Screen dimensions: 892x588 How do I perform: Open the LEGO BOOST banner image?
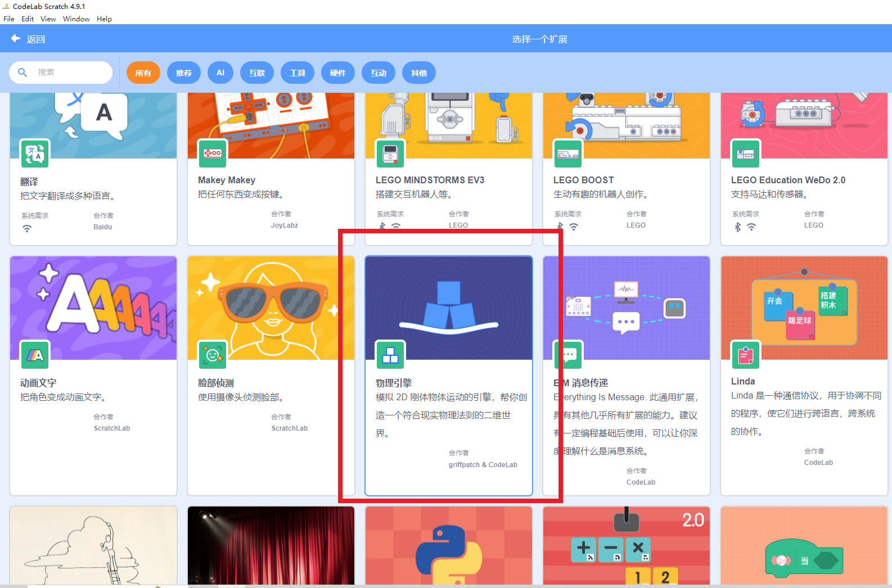coord(627,125)
